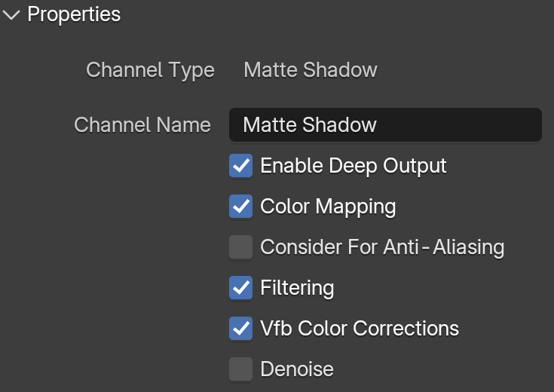The width and height of the screenshot is (554, 392).
Task: Click the Channel Type label
Action: pyautogui.click(x=150, y=70)
